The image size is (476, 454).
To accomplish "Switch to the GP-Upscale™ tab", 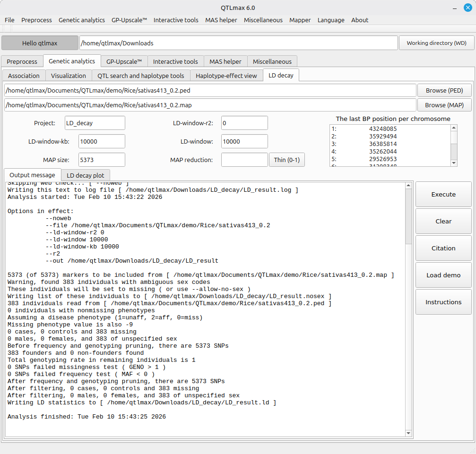I will (x=124, y=61).
